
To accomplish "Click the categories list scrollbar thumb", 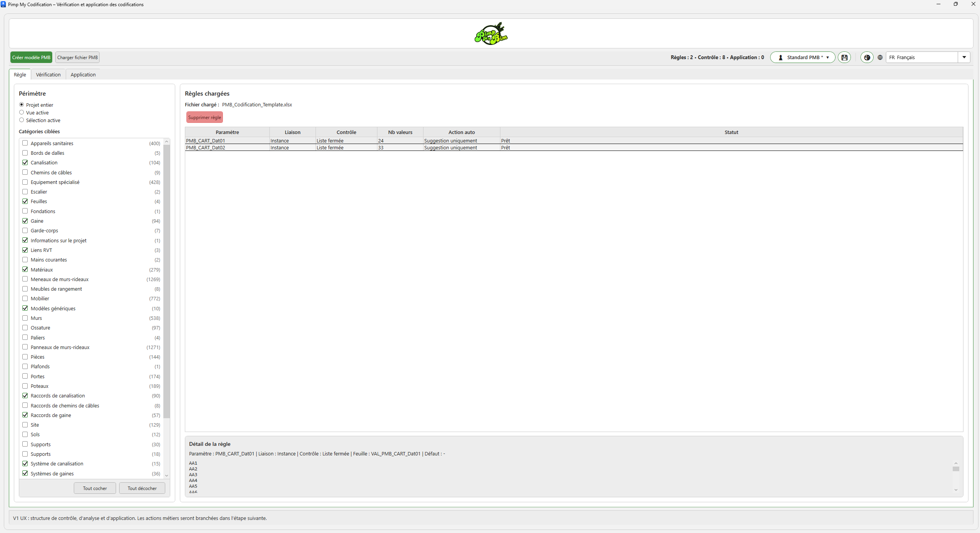I will (x=166, y=281).
